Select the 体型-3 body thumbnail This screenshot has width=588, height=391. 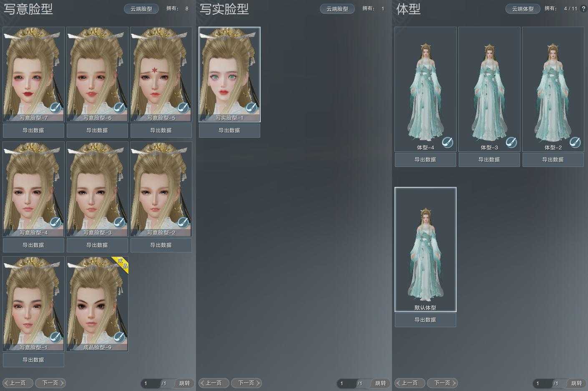489,89
